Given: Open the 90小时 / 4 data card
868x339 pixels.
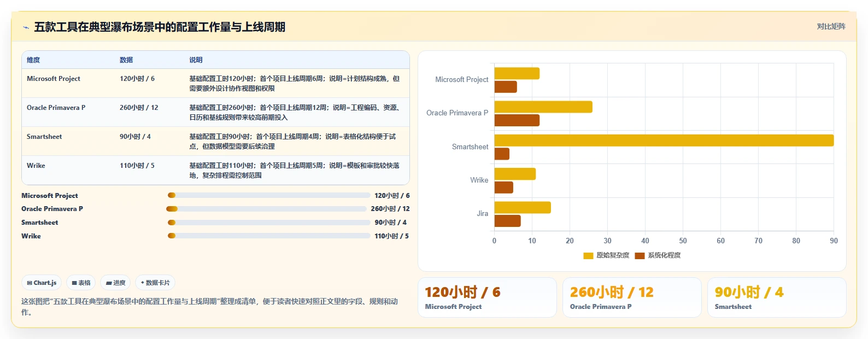Looking at the screenshot, I should tap(777, 297).
